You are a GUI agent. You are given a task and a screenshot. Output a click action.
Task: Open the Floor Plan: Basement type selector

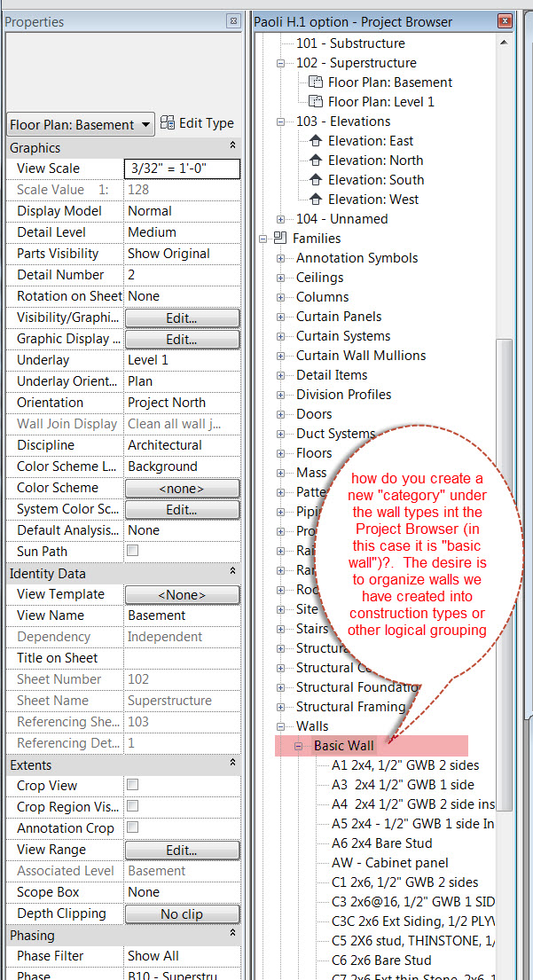pos(81,124)
